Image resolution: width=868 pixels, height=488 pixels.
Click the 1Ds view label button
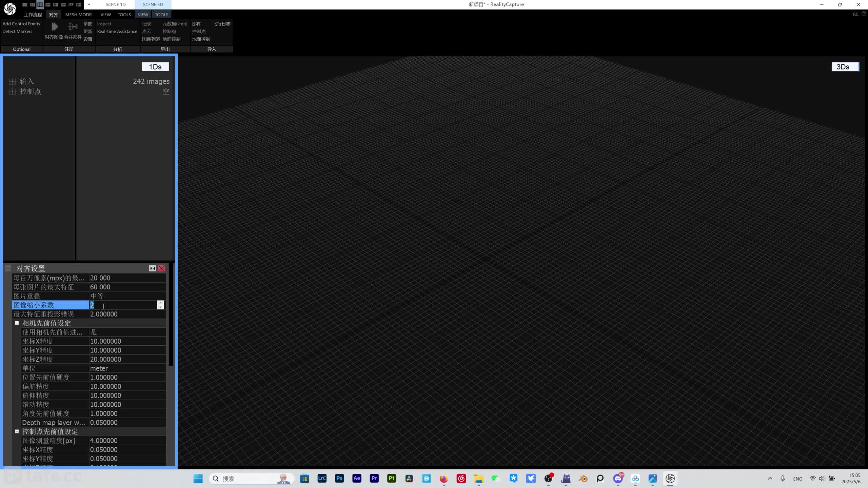pyautogui.click(x=155, y=67)
